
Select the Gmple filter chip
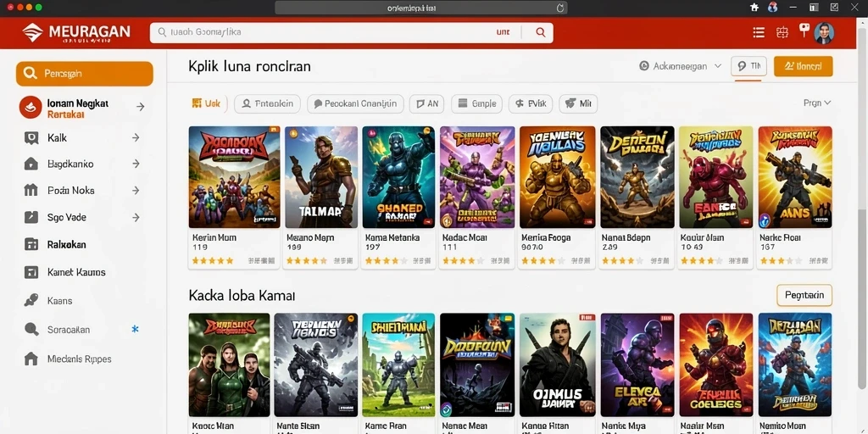point(476,103)
